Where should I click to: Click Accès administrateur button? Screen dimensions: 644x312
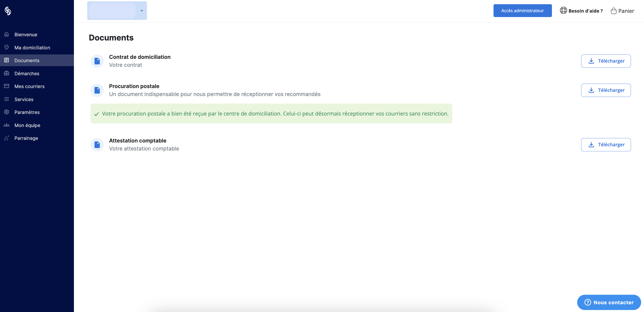[x=522, y=10]
